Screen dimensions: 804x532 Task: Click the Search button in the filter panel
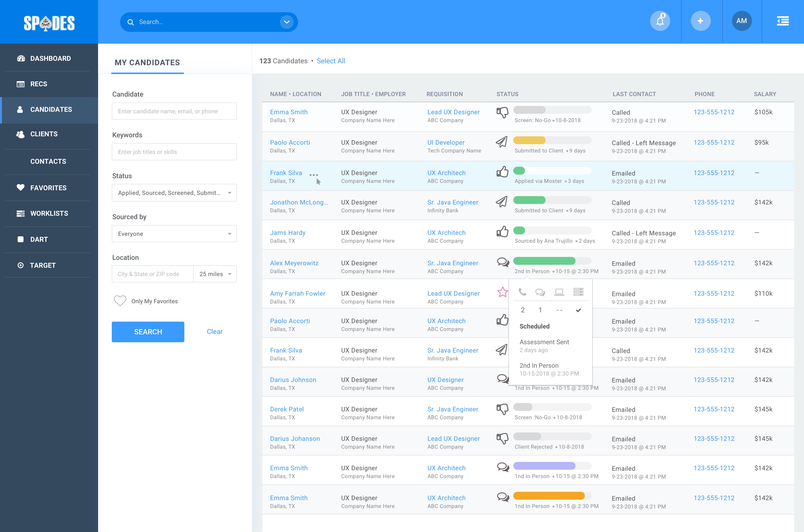148,331
